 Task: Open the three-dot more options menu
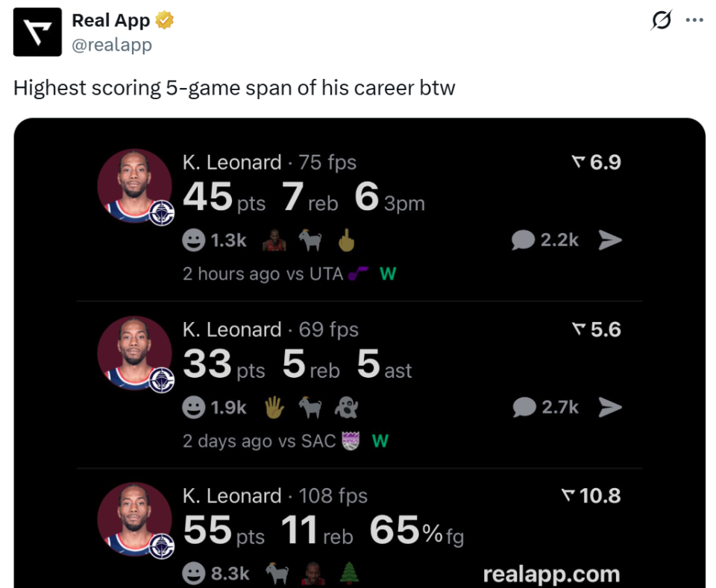694,20
